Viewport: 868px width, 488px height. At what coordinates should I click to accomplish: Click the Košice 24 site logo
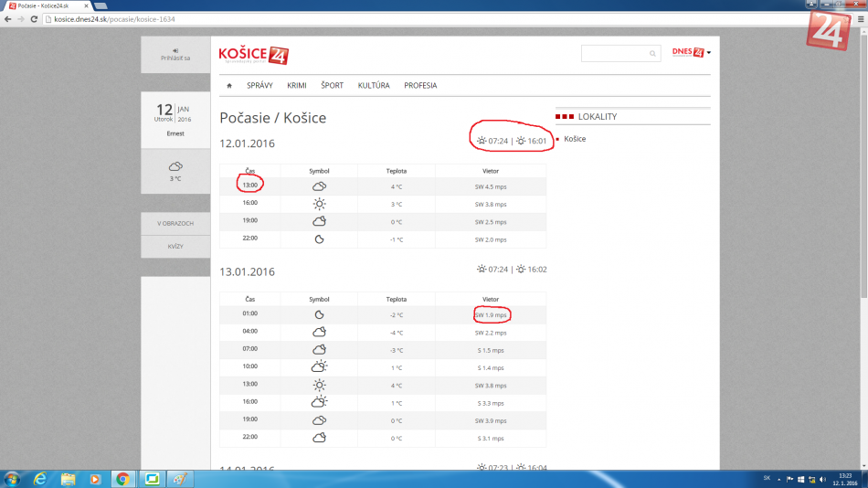click(253, 55)
